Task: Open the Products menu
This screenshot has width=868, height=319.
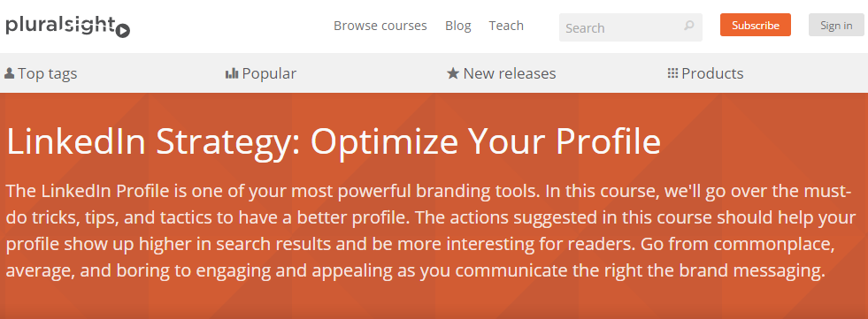Action: pos(706,73)
